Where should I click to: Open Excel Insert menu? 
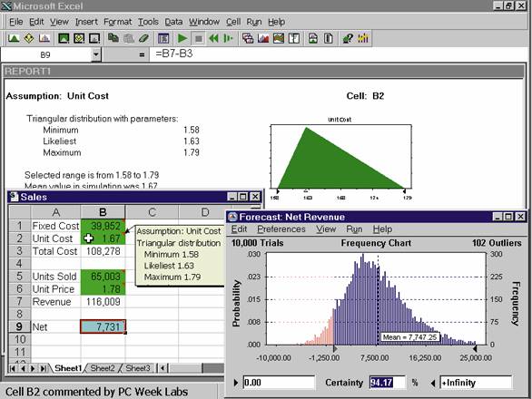tap(86, 22)
